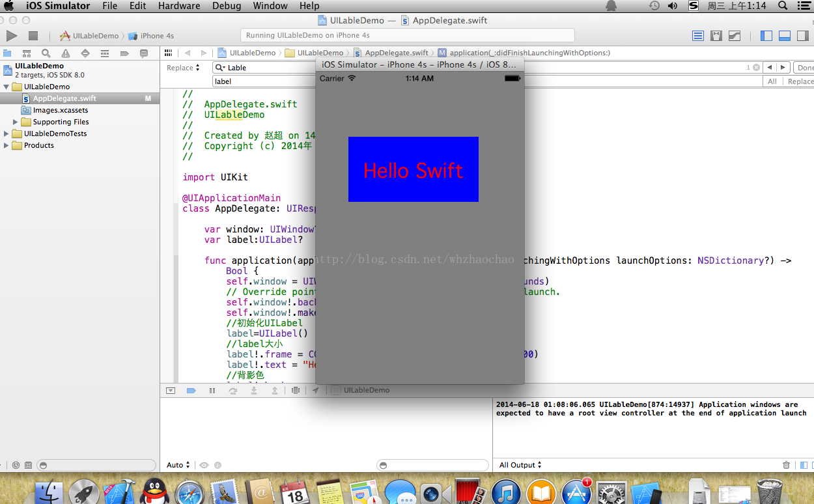Go back in editor history
The image size is (814, 504).
point(188,53)
